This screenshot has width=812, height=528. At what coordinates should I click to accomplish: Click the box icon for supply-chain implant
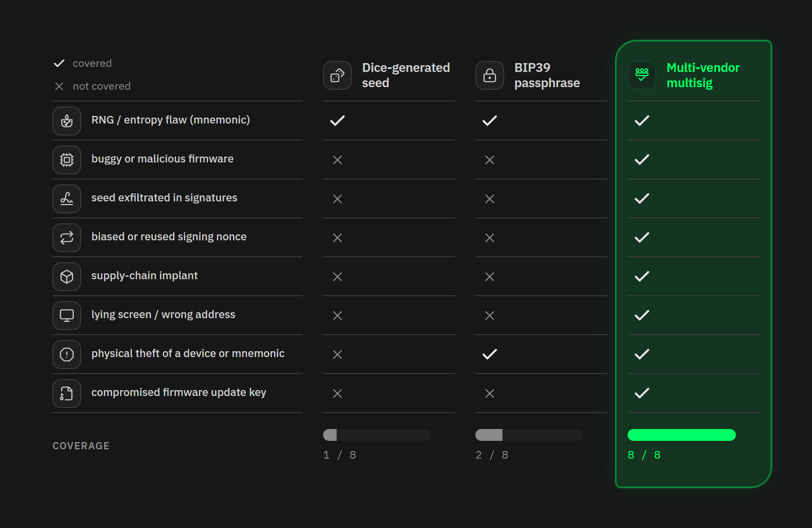pyautogui.click(x=67, y=277)
